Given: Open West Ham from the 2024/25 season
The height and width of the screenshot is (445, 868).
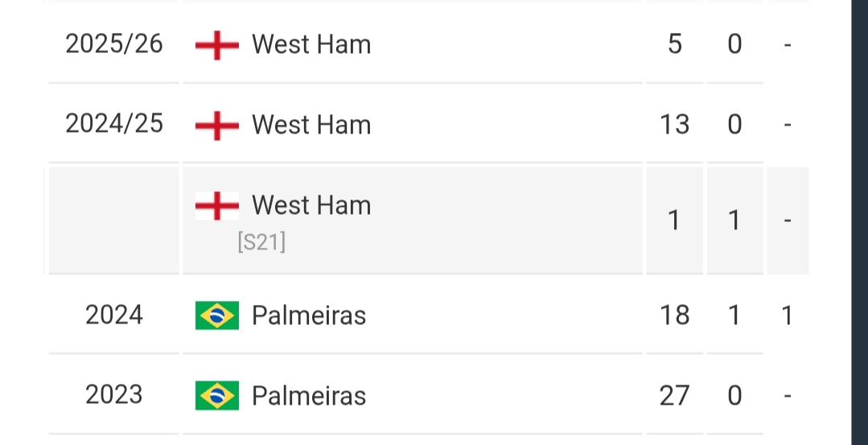Looking at the screenshot, I should [311, 125].
